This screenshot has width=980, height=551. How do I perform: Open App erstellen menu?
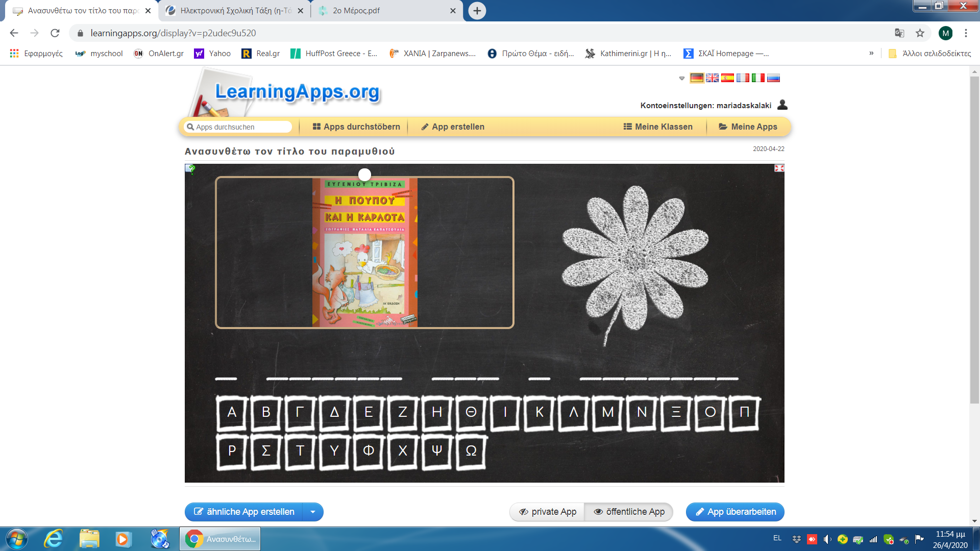pyautogui.click(x=453, y=127)
